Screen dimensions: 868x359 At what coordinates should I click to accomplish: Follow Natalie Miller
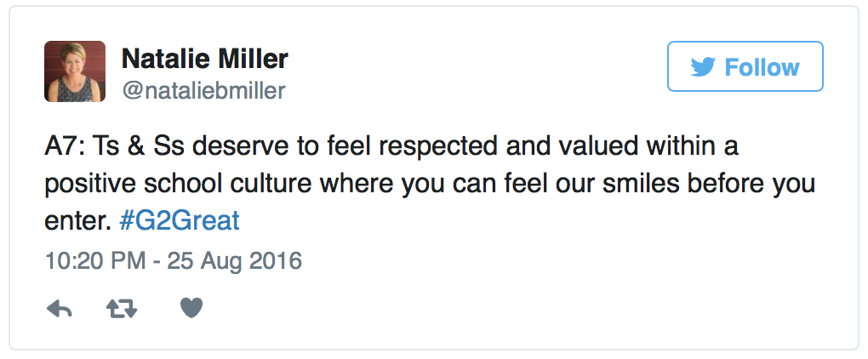745,66
